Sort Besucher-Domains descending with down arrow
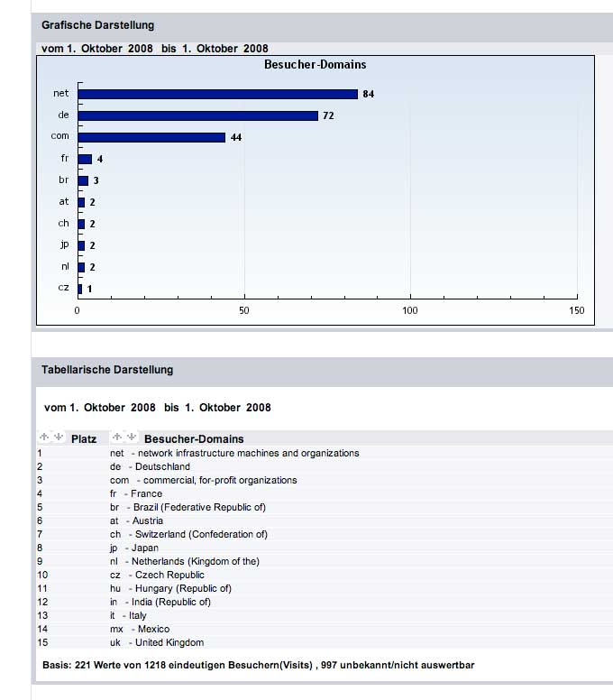Viewport: 613px width, 700px height. (132, 437)
